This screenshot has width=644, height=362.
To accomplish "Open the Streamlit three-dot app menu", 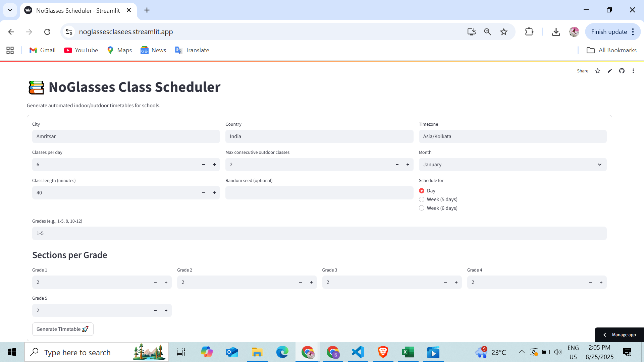I will [633, 71].
